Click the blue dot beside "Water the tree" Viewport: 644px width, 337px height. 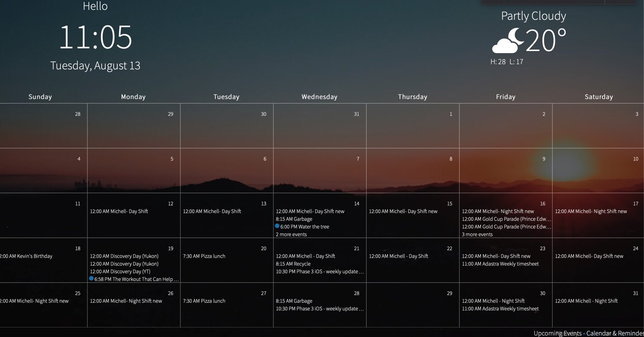(x=277, y=226)
